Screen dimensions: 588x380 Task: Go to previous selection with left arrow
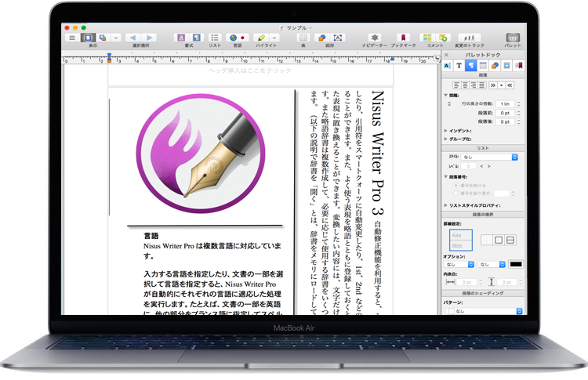(132, 38)
